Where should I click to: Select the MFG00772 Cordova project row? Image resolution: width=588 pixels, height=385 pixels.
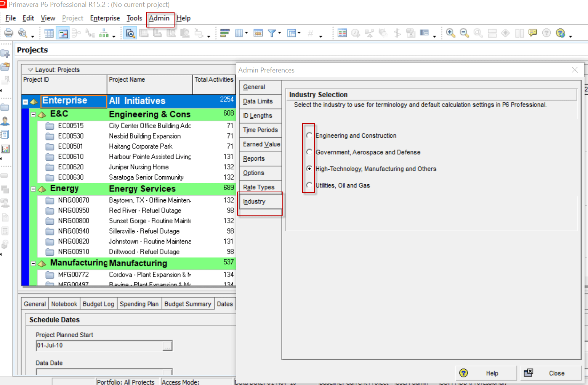136,275
